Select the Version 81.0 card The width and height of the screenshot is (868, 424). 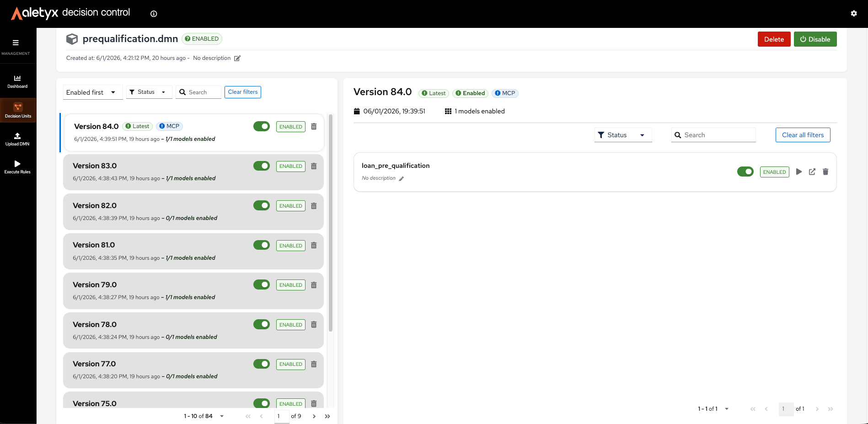coord(193,251)
